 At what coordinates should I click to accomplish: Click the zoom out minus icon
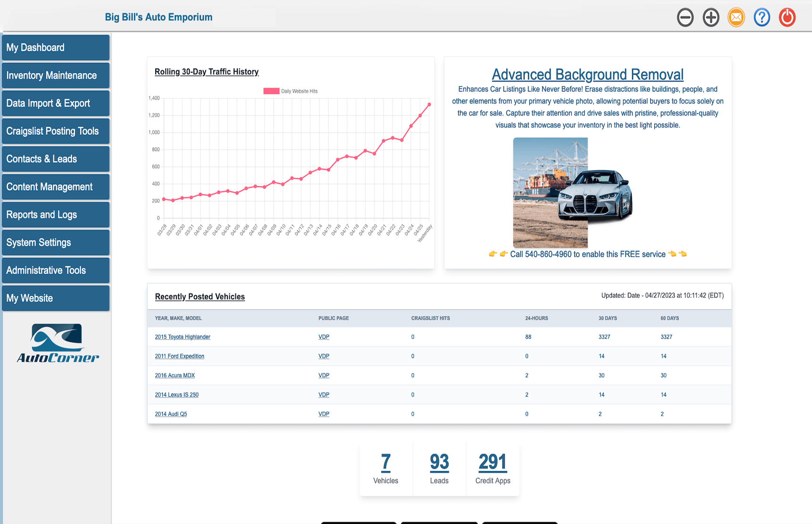pyautogui.click(x=685, y=18)
